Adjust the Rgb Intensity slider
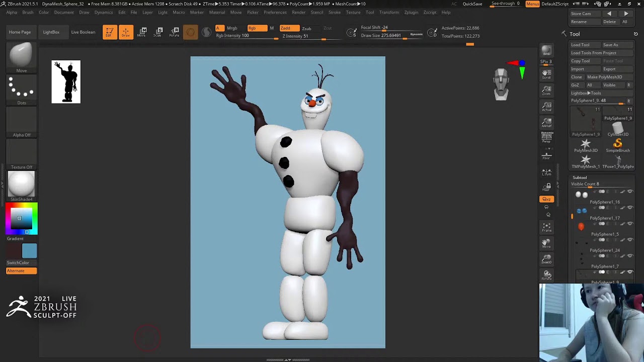 coord(247,36)
